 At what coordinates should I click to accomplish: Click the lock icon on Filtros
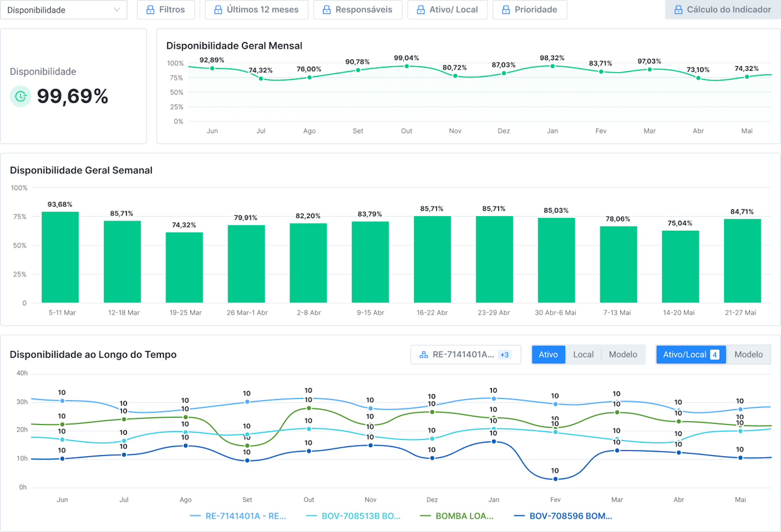coord(151,10)
